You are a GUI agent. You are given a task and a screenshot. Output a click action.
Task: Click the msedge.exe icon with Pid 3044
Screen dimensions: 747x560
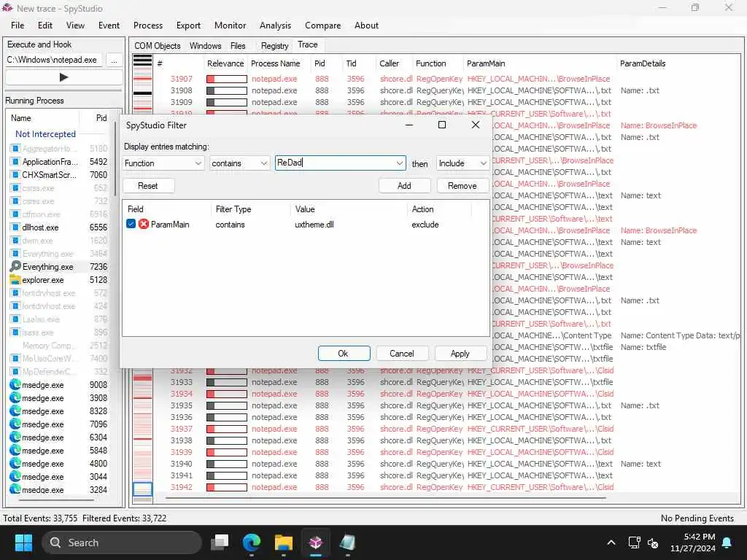click(15, 476)
